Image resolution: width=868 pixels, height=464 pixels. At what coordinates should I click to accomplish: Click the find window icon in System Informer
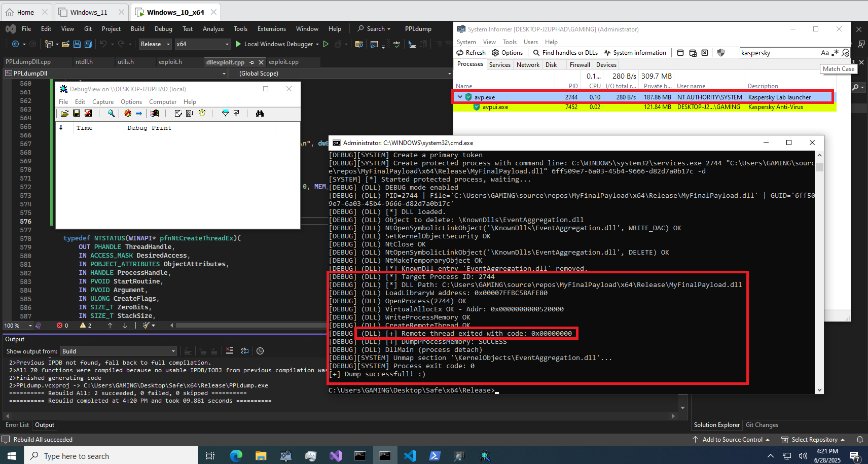(x=680, y=53)
